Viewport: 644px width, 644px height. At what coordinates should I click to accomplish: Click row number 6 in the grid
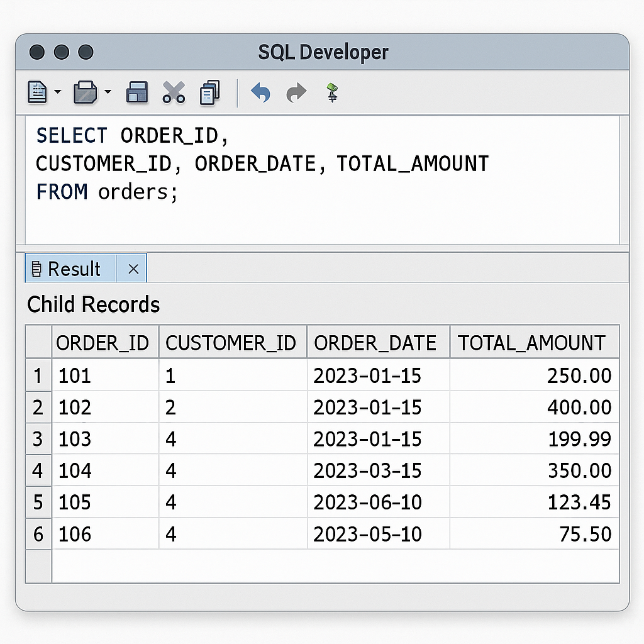pyautogui.click(x=38, y=534)
